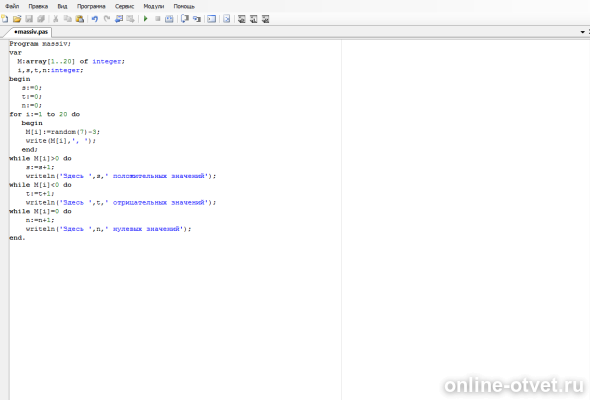The height and width of the screenshot is (400, 590).
Task: Click the open file folder icon
Action: click(17, 19)
